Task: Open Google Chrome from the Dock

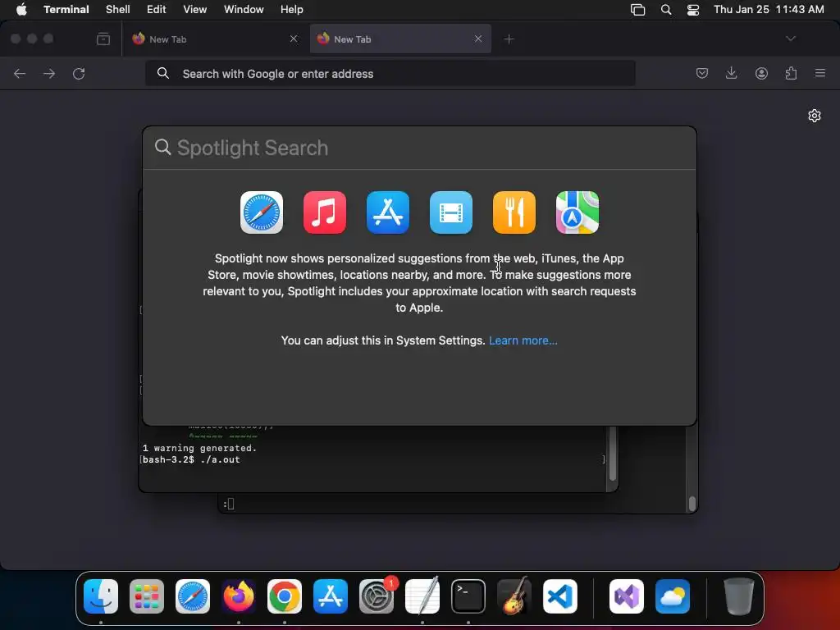Action: point(285,596)
